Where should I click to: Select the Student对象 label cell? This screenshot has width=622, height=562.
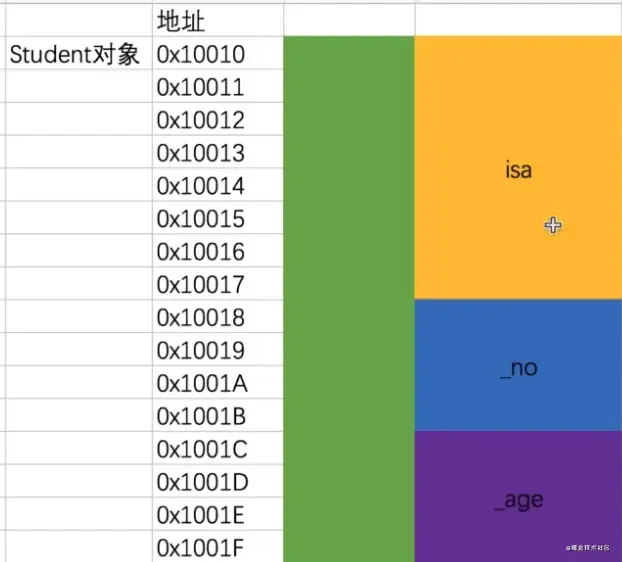pyautogui.click(x=75, y=54)
